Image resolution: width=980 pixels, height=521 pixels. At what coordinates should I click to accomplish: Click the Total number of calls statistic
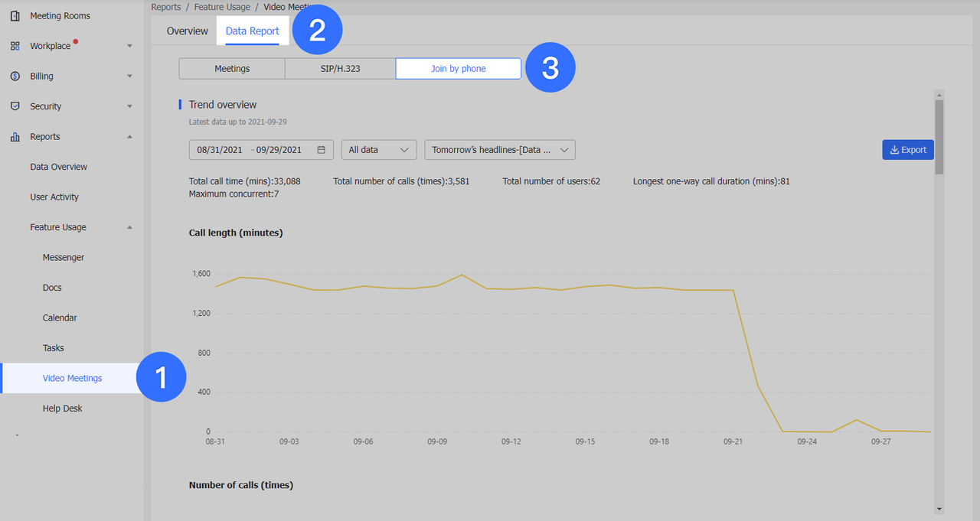401,181
